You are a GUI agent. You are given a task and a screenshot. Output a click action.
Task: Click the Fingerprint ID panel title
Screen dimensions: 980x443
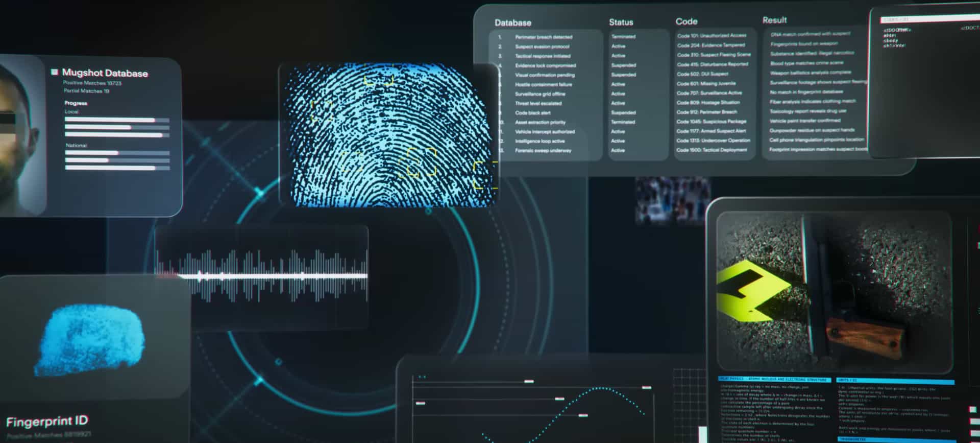pyautogui.click(x=47, y=422)
